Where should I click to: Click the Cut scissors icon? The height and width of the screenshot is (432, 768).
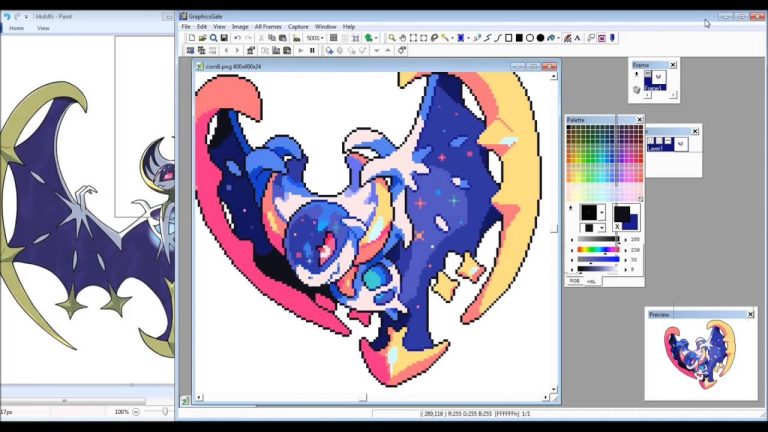click(261, 38)
